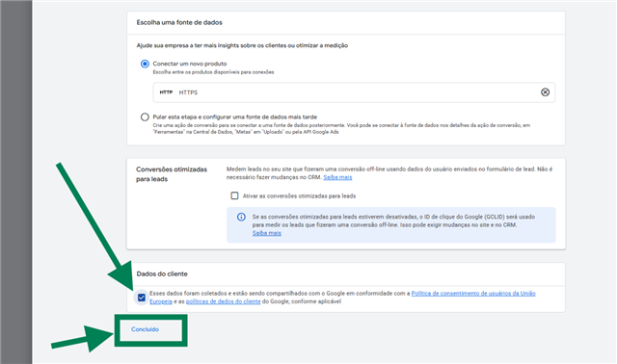
Task: Open 'políticas de dados do cliente' link
Action: (223, 301)
